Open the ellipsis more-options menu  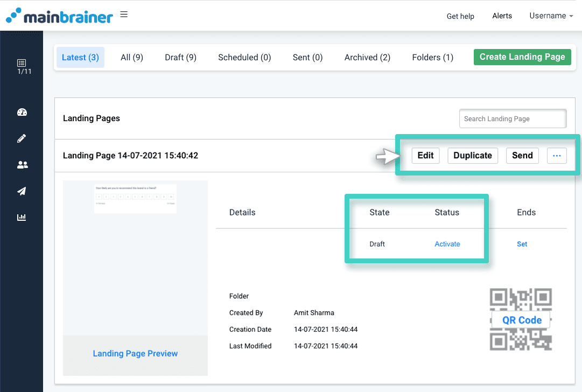tap(557, 156)
